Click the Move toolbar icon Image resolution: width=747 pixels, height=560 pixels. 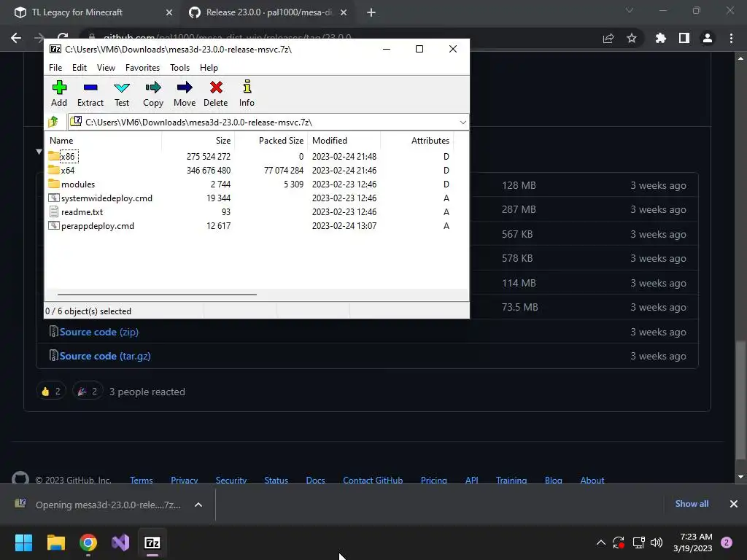(185, 93)
